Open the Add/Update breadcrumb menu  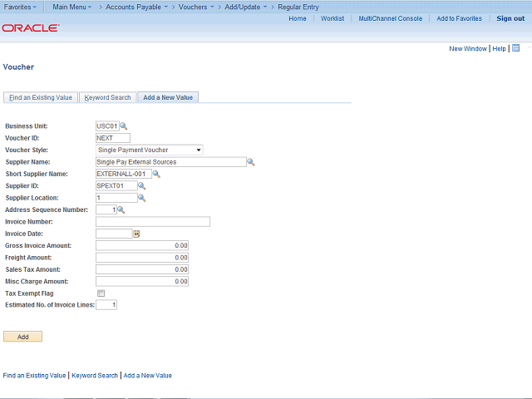pyautogui.click(x=246, y=7)
